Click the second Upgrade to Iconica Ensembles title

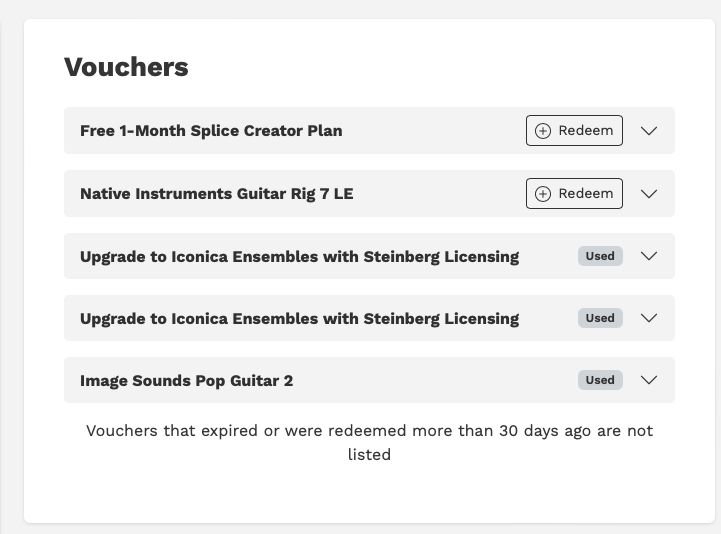point(299,319)
